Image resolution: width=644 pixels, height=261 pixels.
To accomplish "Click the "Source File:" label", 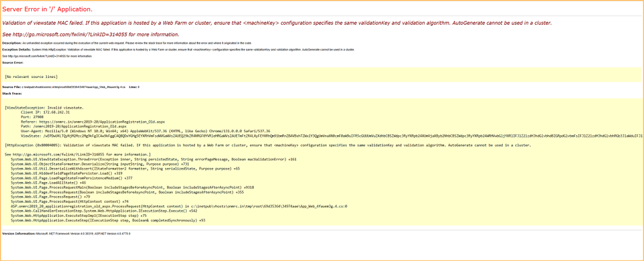I will click(12, 86).
